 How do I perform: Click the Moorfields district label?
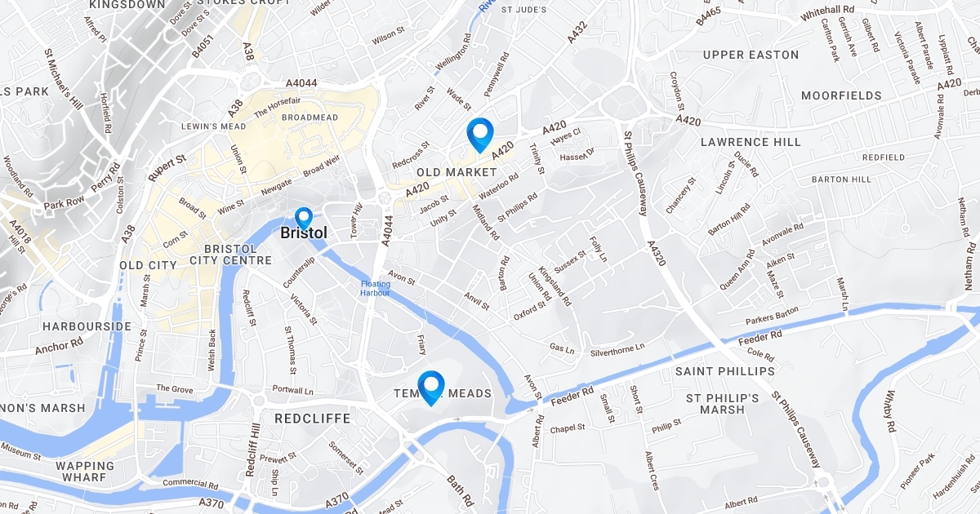[x=842, y=95]
